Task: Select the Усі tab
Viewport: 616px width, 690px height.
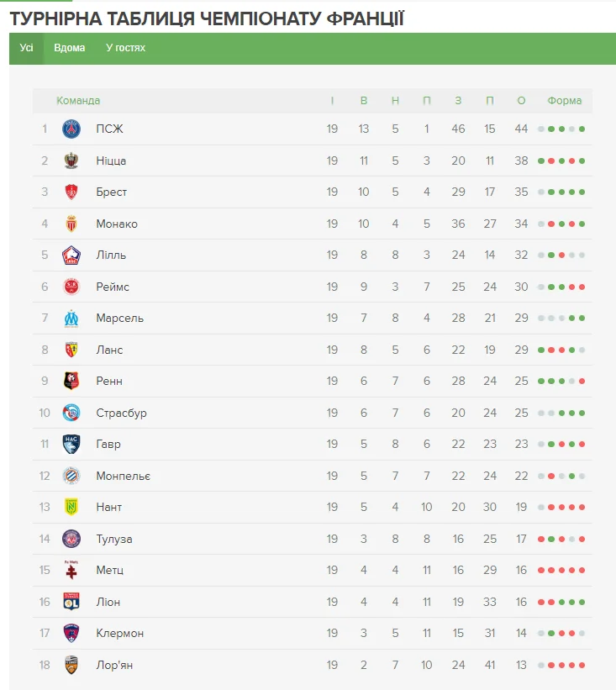Action: coord(26,48)
